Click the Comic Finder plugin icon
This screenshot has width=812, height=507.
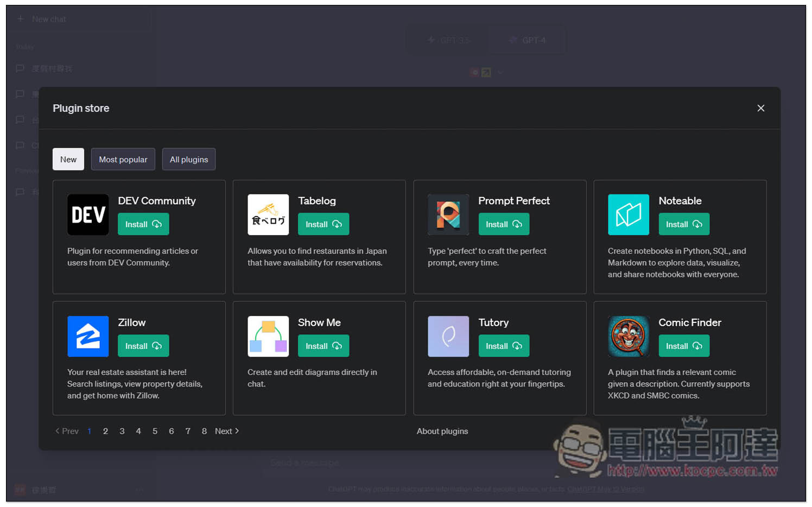[629, 337]
